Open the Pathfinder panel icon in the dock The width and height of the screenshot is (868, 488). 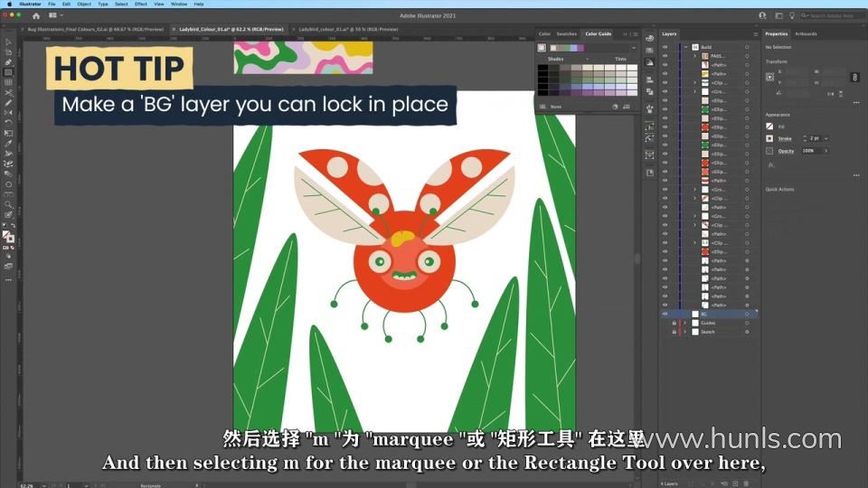[649, 91]
